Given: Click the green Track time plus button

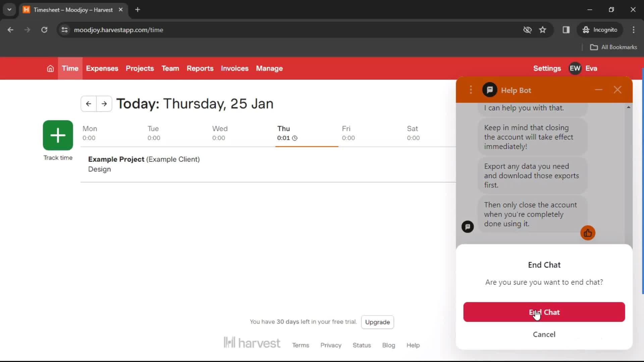Looking at the screenshot, I should click(58, 135).
